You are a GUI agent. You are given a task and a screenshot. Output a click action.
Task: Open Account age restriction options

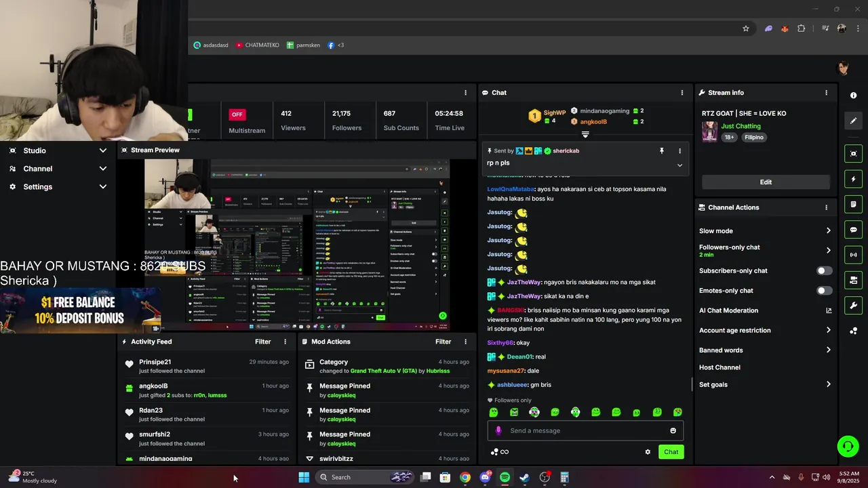tap(828, 330)
